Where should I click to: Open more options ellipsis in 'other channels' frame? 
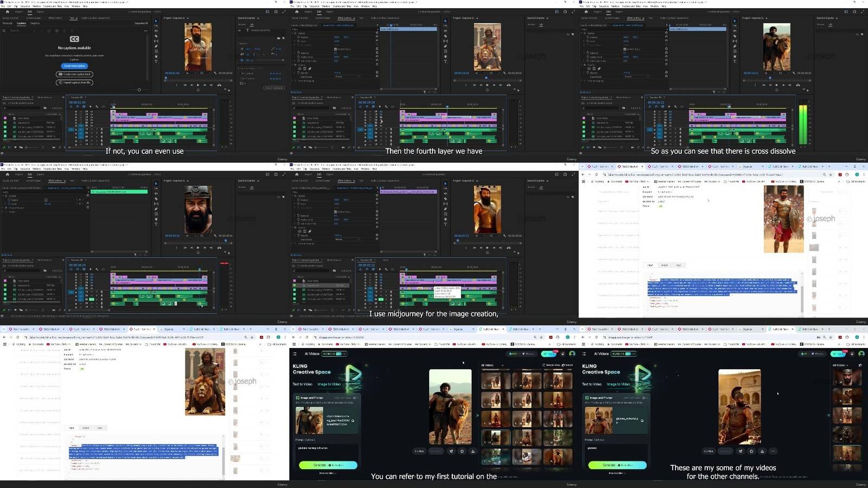[773, 451]
